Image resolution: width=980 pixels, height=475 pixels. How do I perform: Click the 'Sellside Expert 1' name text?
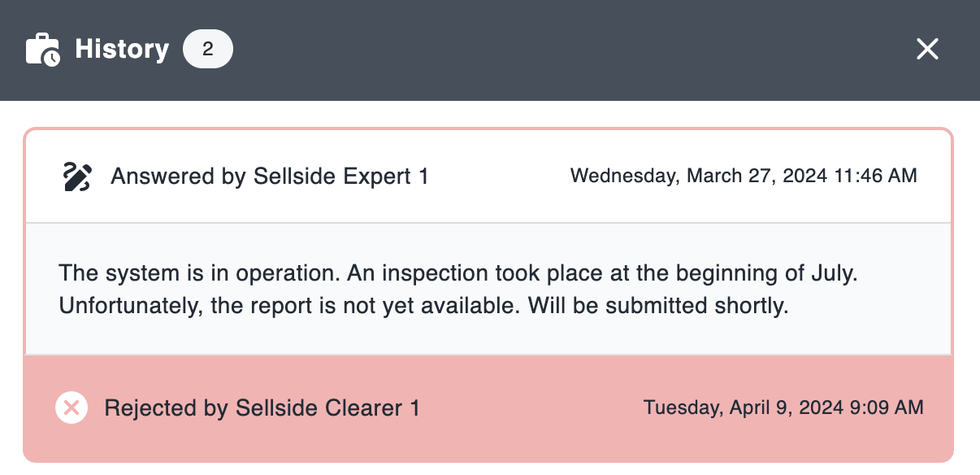point(340,176)
